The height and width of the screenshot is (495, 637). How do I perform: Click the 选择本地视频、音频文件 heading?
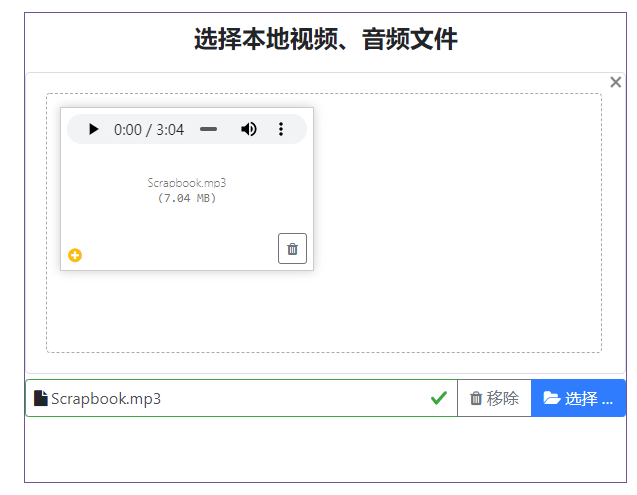coord(326,39)
